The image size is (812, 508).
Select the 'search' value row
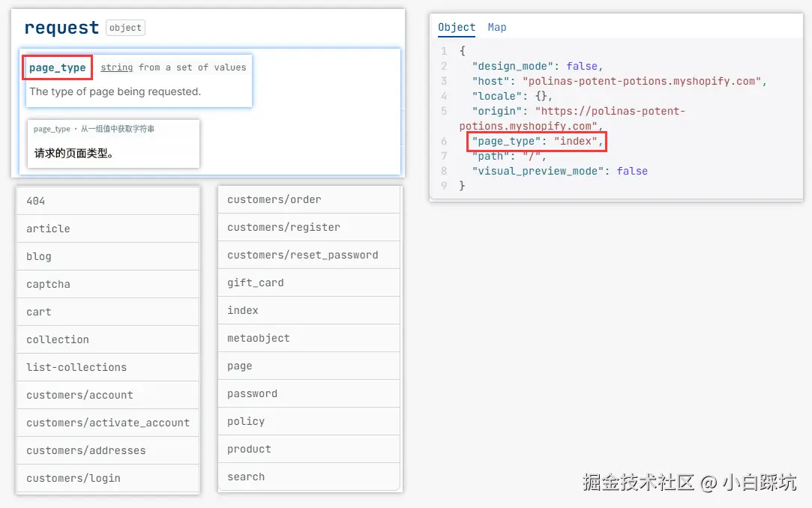point(309,477)
